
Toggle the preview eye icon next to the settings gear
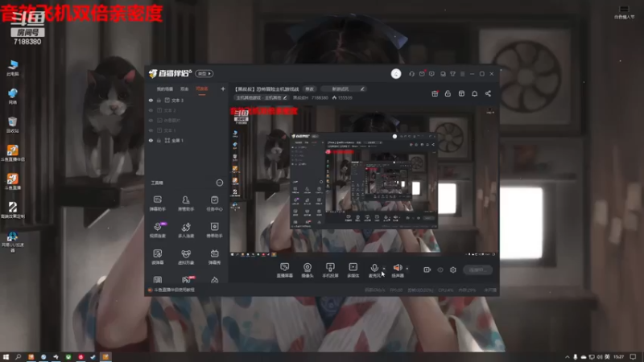pos(440,269)
